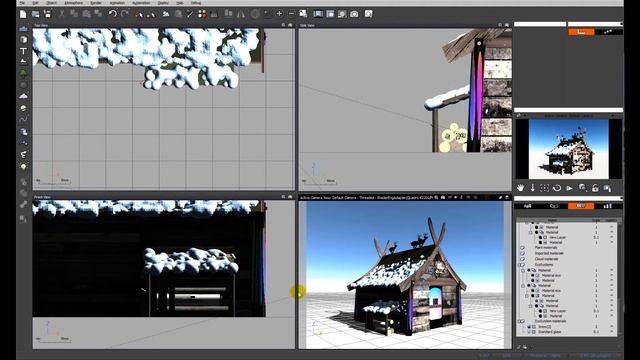Toggle the camera lock padlock icon
Screen dimensions: 640x360
click(595, 188)
